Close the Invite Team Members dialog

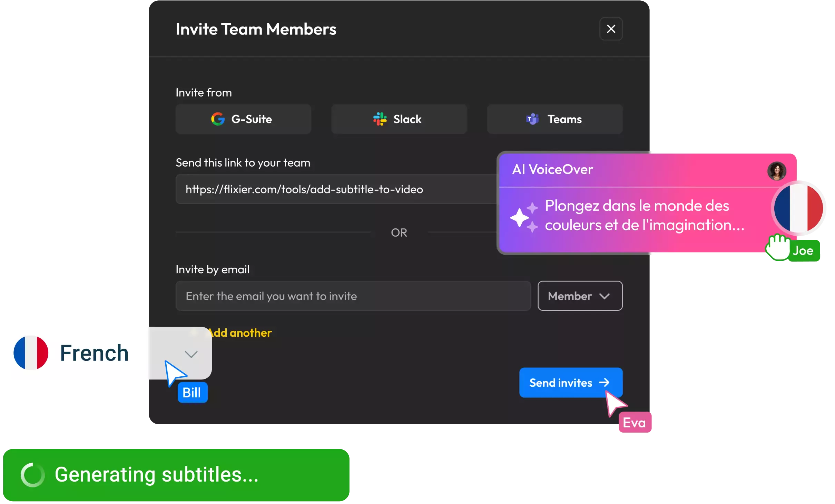(611, 29)
